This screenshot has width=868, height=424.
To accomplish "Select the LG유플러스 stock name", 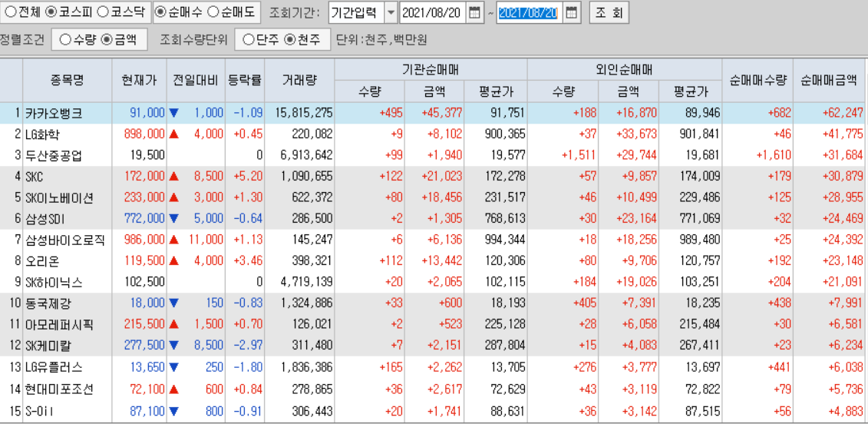I will tap(54, 367).
